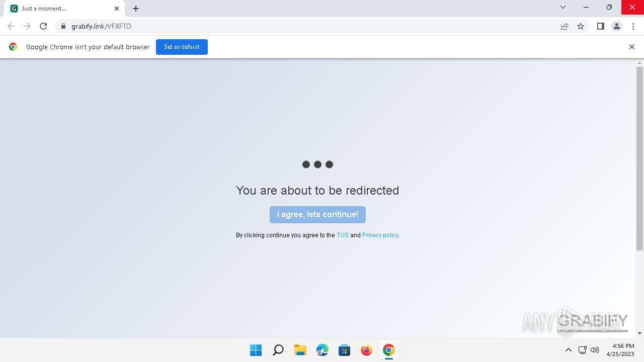Open a new tab
Viewport: 644px width, 362px height.
136,9
